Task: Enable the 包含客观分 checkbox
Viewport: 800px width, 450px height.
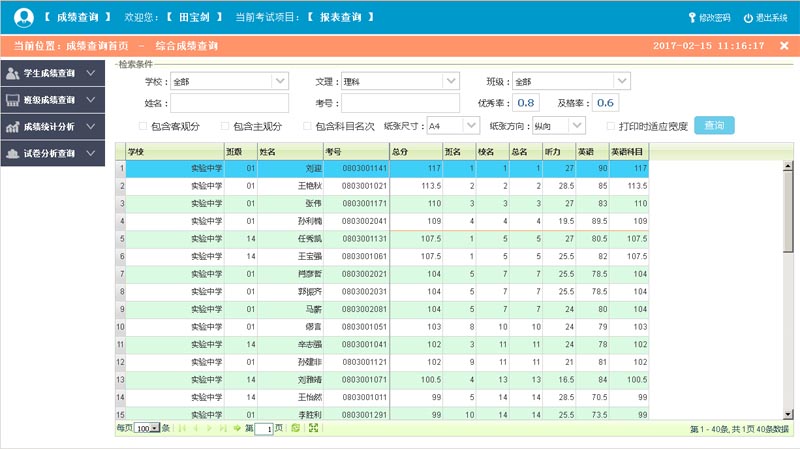Action: [143, 126]
